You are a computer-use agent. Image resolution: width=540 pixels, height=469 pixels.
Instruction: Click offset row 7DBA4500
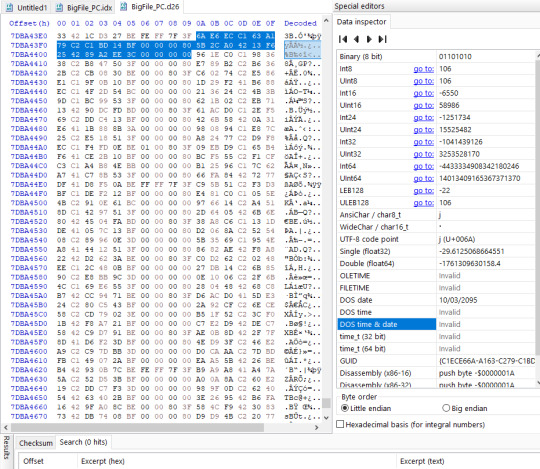pyautogui.click(x=29, y=203)
